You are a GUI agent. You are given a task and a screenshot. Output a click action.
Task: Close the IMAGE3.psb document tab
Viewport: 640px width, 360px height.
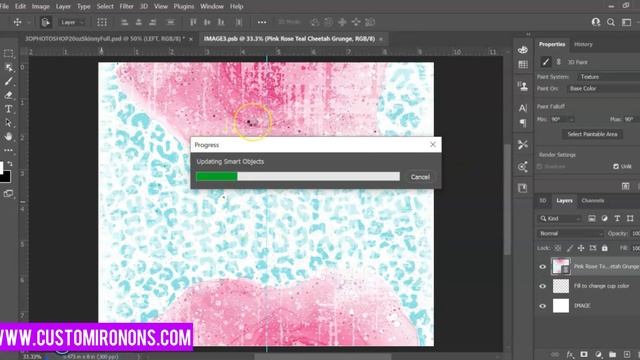click(x=381, y=39)
